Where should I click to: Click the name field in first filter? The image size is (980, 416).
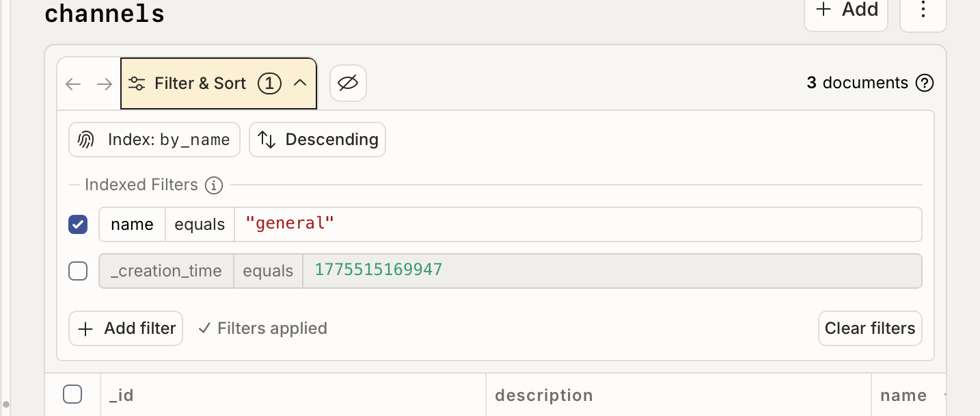coord(132,224)
